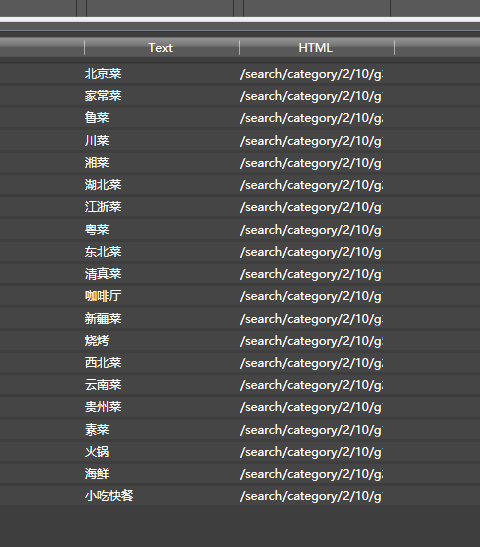This screenshot has width=480, height=547.
Task: Click the HTML path in 粤菜 row
Action: coord(311,230)
